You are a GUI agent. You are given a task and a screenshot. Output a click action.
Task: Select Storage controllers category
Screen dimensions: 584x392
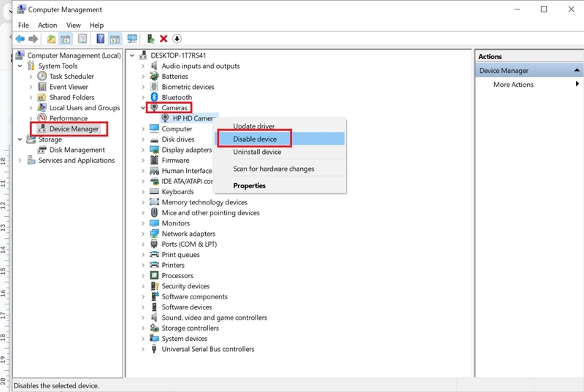(190, 328)
